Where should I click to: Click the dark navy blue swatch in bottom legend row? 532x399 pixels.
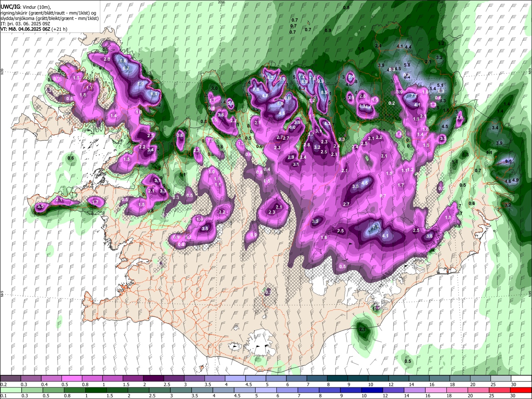[x=371, y=390]
